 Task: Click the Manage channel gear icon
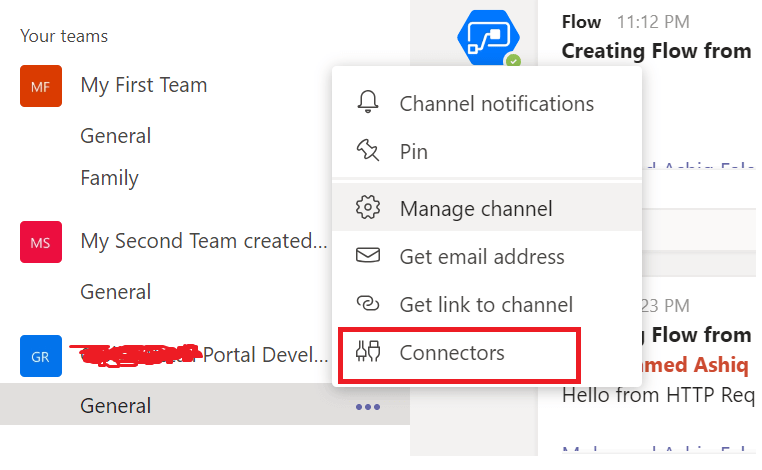point(368,209)
